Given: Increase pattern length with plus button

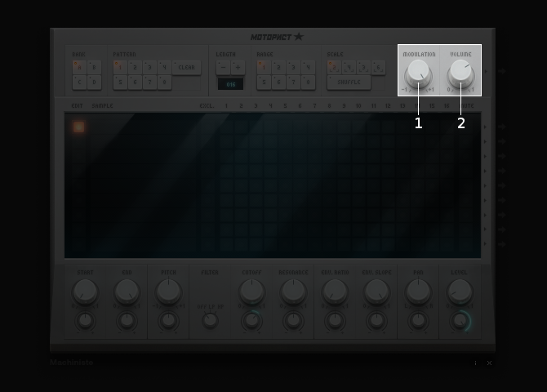Looking at the screenshot, I should click(238, 67).
